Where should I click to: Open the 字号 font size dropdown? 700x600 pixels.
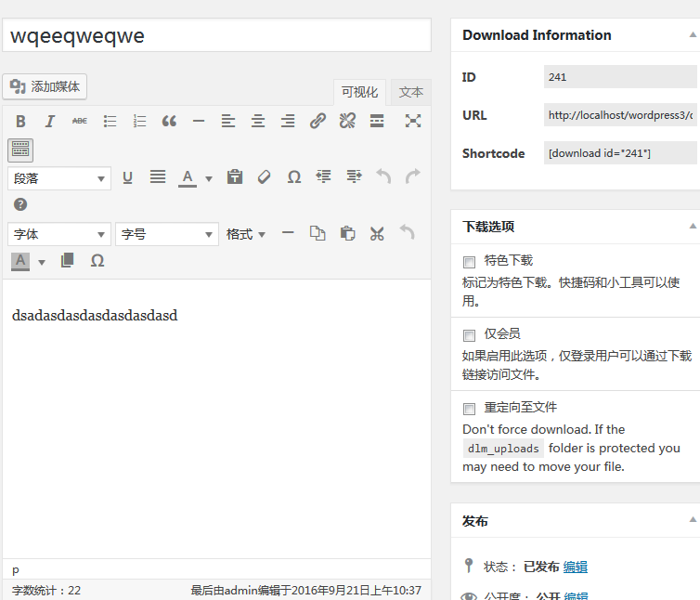pyautogui.click(x=166, y=235)
